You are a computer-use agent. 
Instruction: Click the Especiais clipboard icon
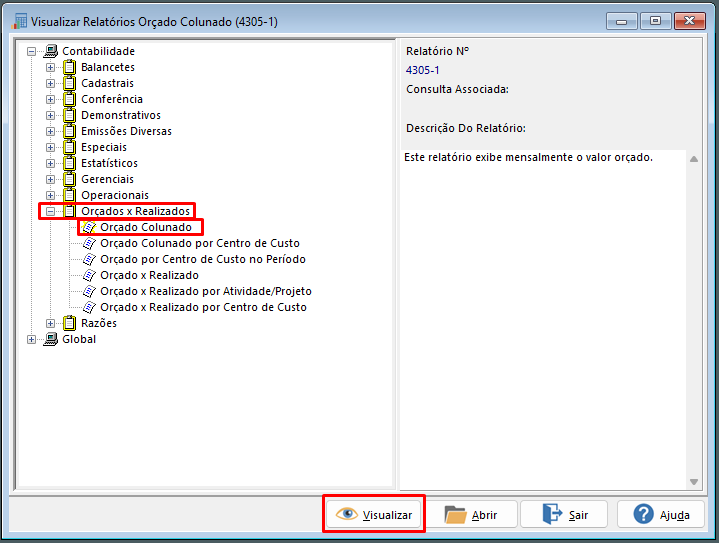[x=69, y=148]
